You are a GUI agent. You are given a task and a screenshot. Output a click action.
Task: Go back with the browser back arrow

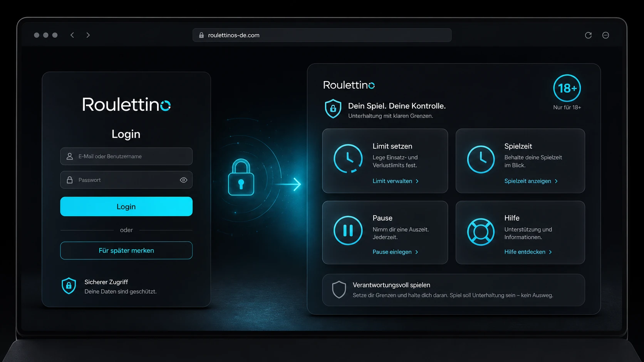click(x=72, y=35)
